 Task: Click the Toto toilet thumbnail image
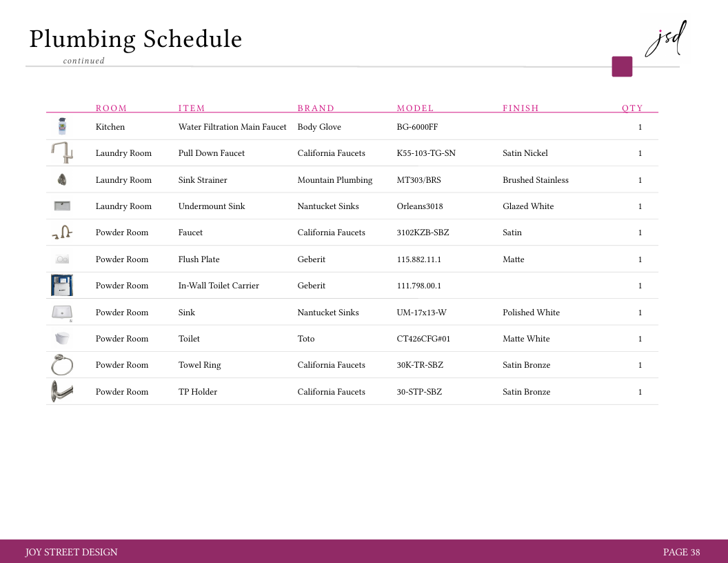click(62, 338)
